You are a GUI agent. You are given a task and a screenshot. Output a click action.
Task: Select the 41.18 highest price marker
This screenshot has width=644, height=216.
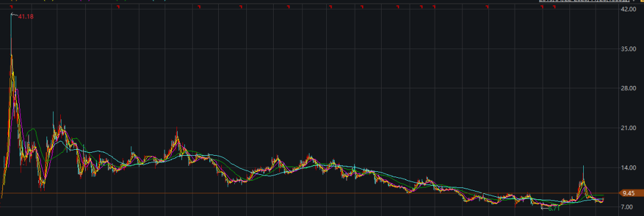[x=25, y=17]
